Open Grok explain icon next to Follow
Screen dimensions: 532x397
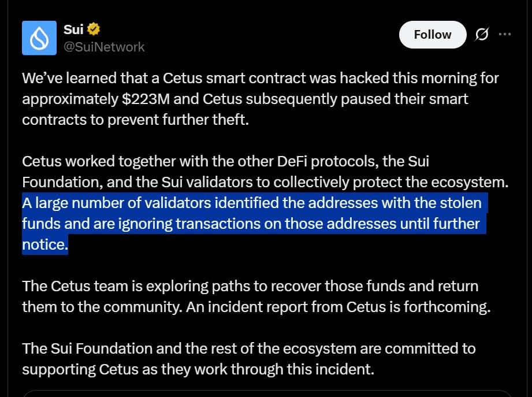click(482, 34)
